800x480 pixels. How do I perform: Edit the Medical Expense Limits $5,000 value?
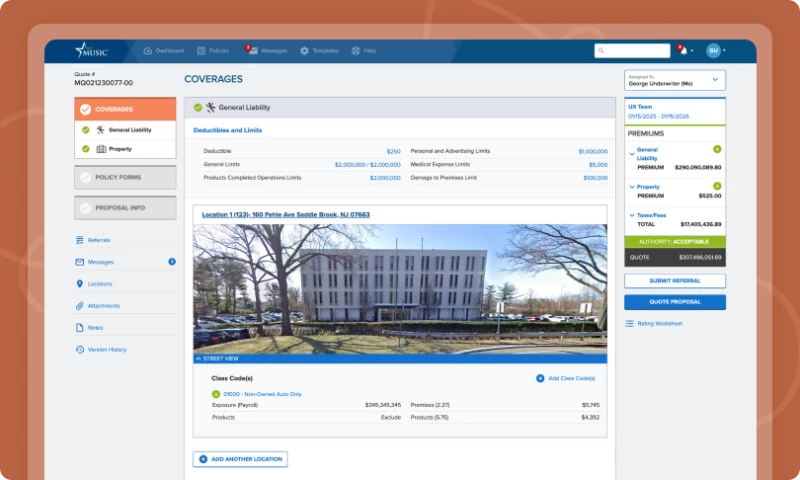point(598,165)
